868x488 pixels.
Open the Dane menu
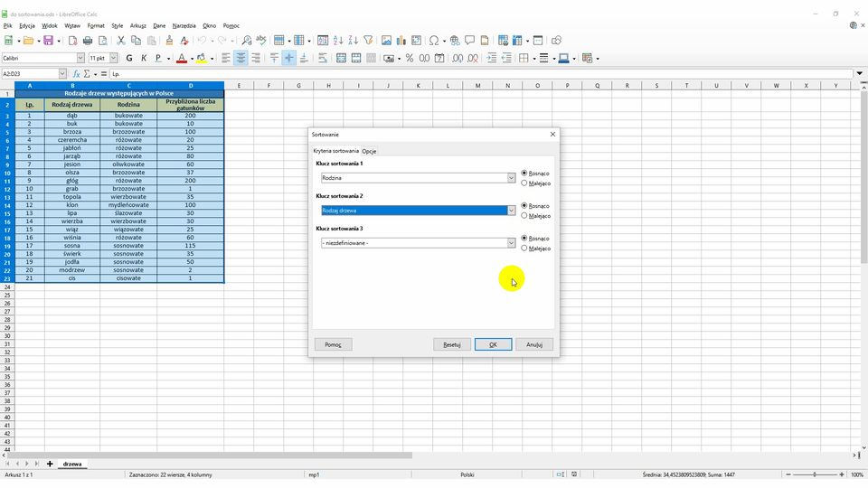(x=159, y=26)
